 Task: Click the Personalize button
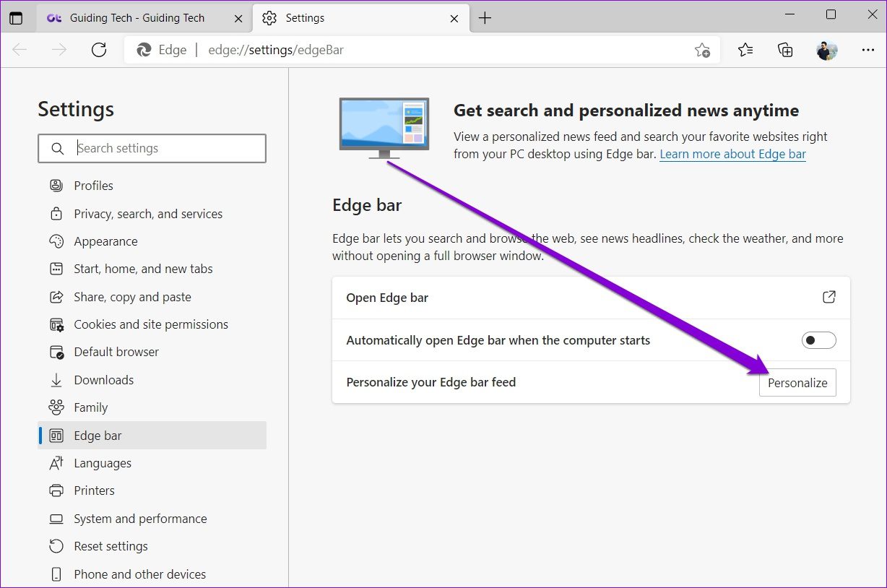(x=797, y=383)
